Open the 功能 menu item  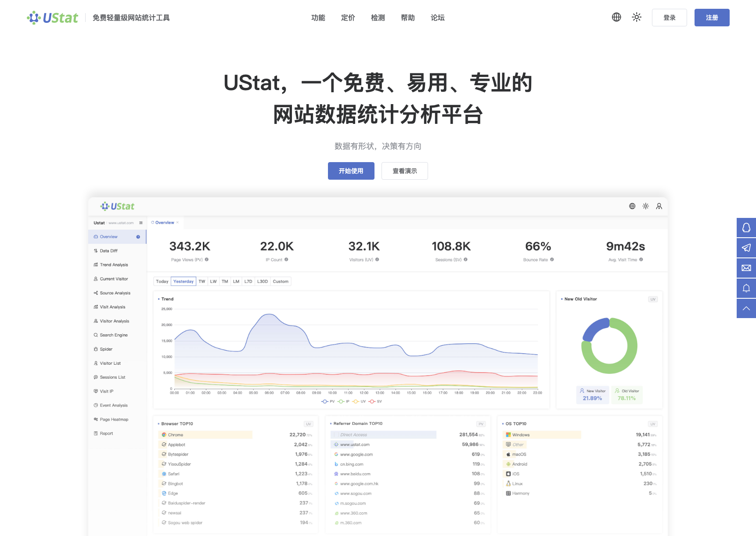pyautogui.click(x=318, y=18)
